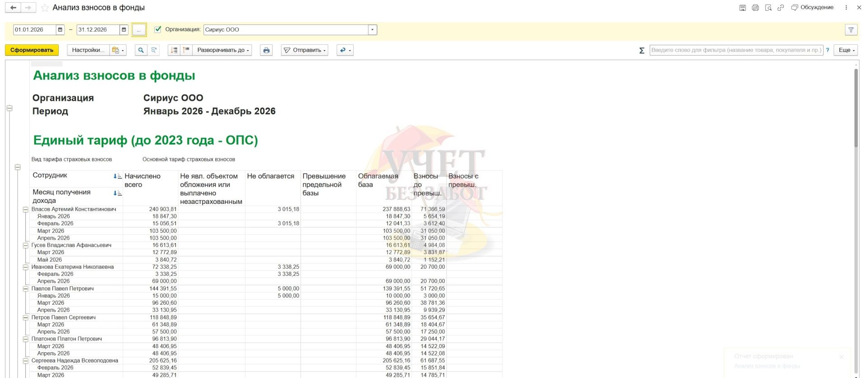Collapse Власов Артемий Константинович group

[26, 209]
